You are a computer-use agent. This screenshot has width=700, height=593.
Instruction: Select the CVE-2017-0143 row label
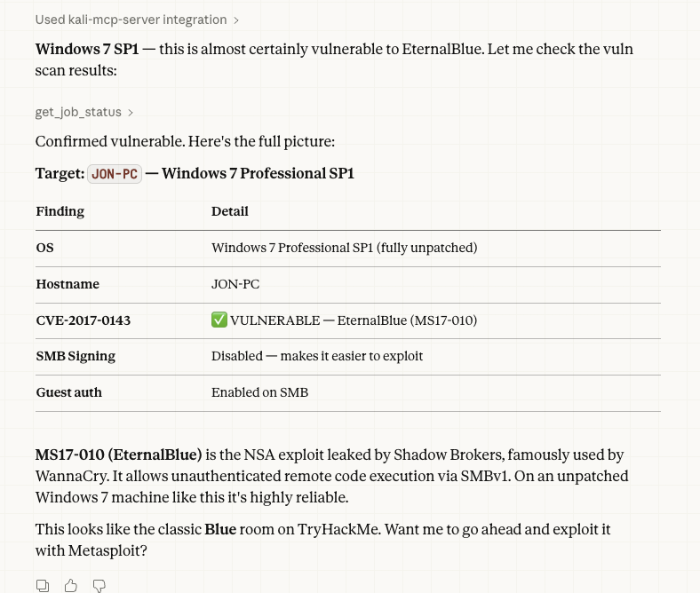tap(84, 320)
